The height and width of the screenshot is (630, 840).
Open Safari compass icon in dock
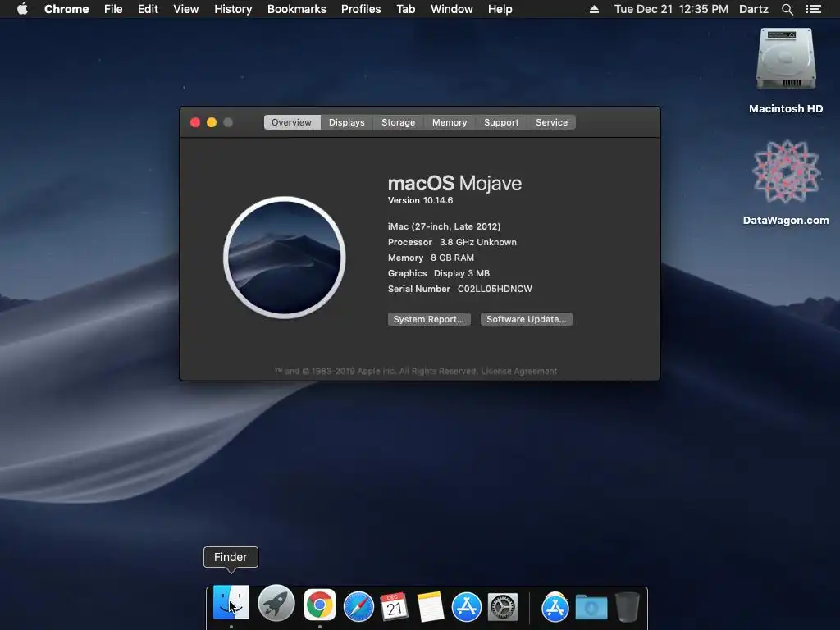click(x=358, y=606)
